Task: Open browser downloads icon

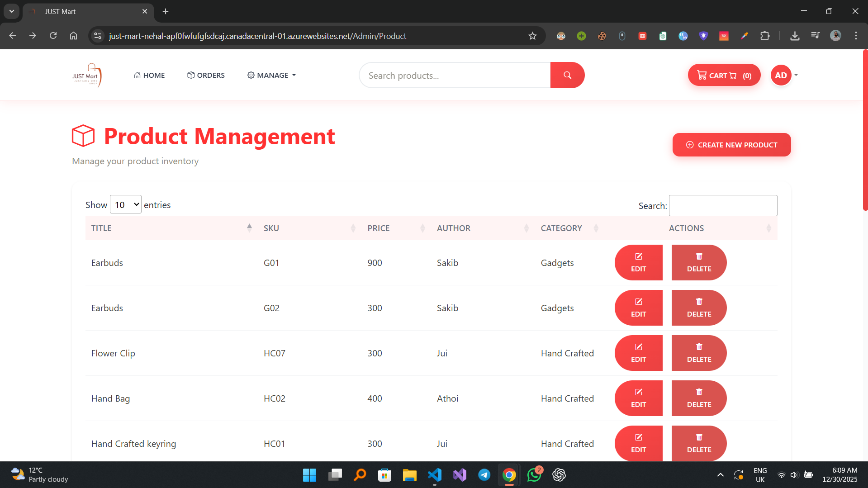Action: coord(794,36)
